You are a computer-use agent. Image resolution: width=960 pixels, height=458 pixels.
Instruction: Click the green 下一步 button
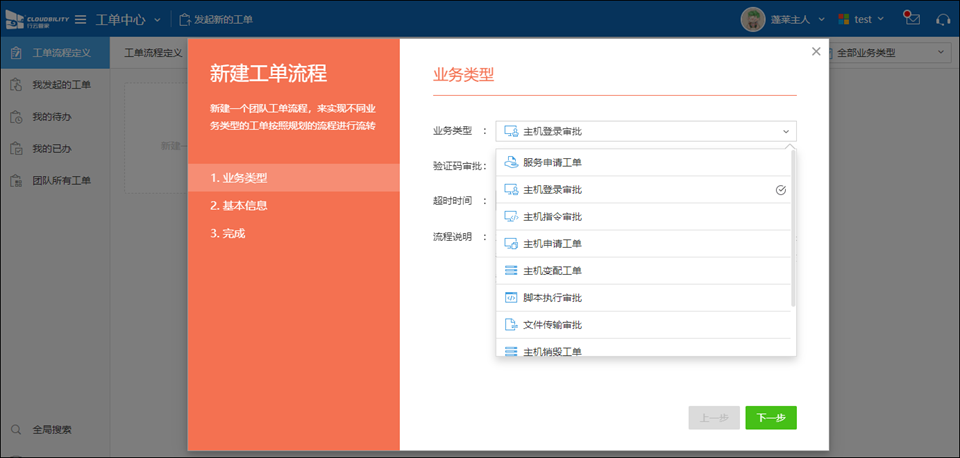coord(770,418)
